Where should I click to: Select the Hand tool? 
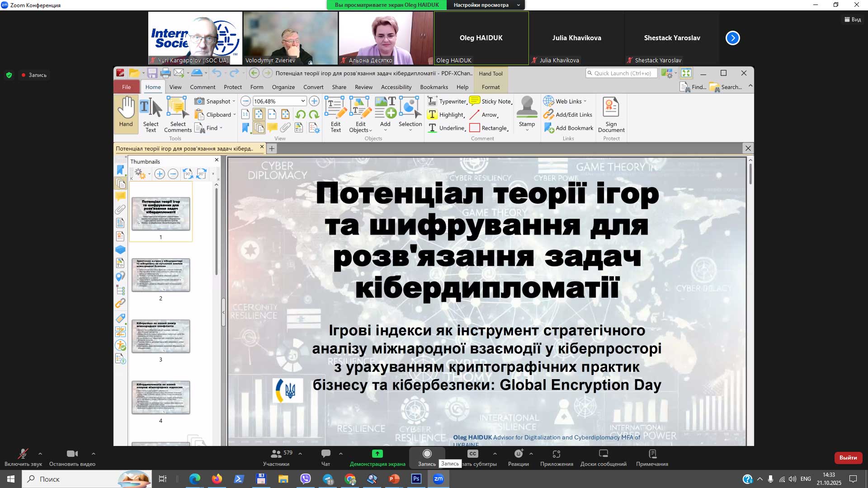click(x=126, y=113)
